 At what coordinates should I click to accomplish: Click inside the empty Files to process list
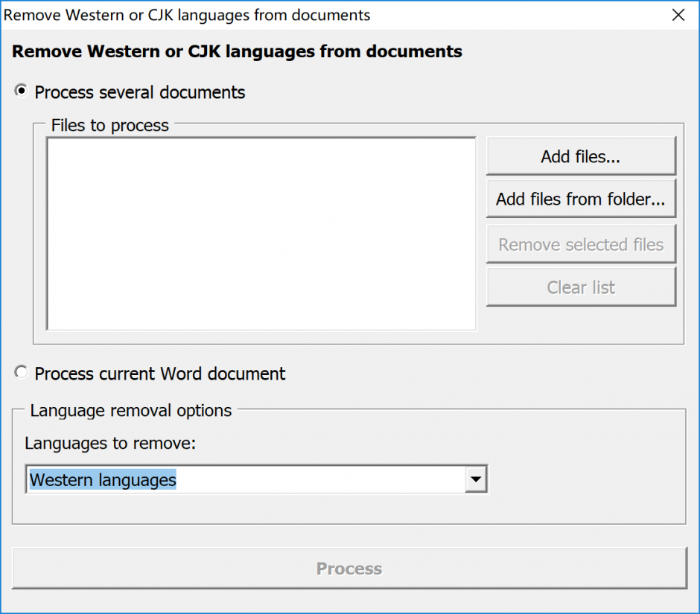261,233
